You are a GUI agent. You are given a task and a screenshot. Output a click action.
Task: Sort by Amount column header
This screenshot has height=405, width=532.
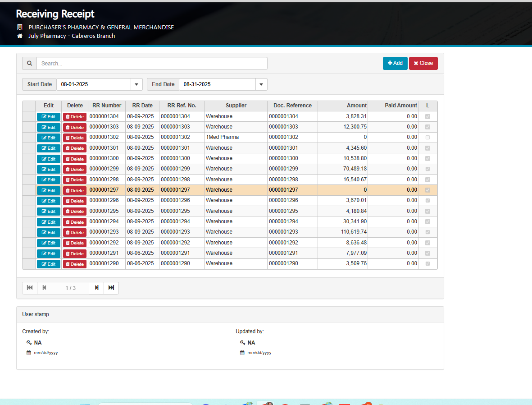click(343, 106)
